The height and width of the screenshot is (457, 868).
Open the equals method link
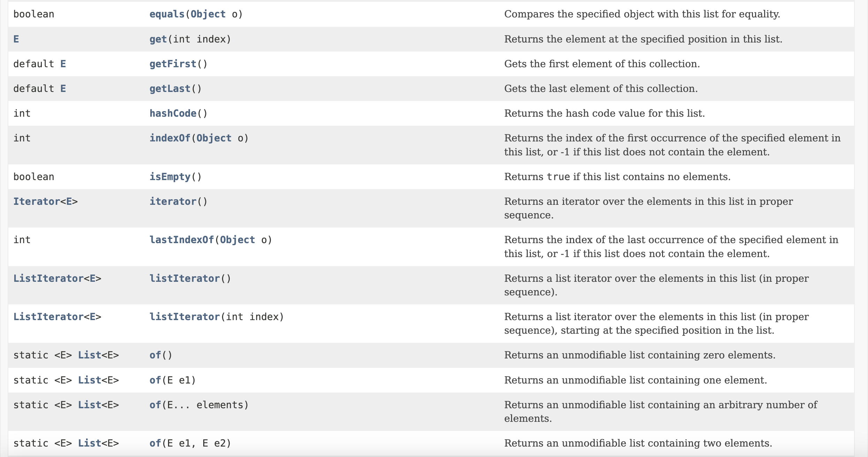[167, 14]
